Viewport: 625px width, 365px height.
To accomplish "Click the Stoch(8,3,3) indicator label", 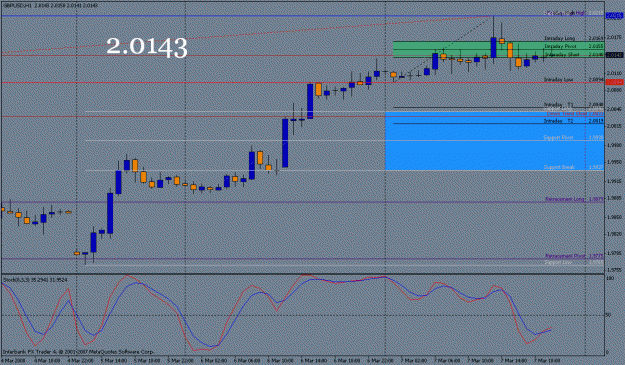I will pyautogui.click(x=35, y=280).
